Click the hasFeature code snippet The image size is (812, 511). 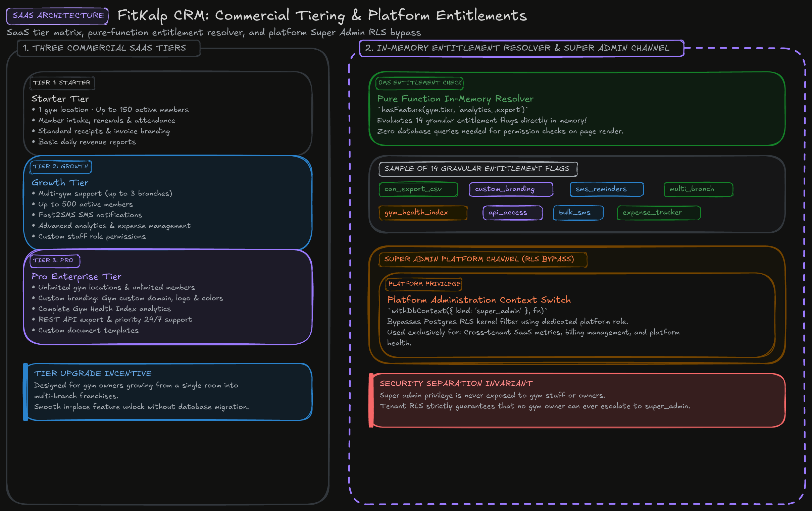(x=453, y=110)
